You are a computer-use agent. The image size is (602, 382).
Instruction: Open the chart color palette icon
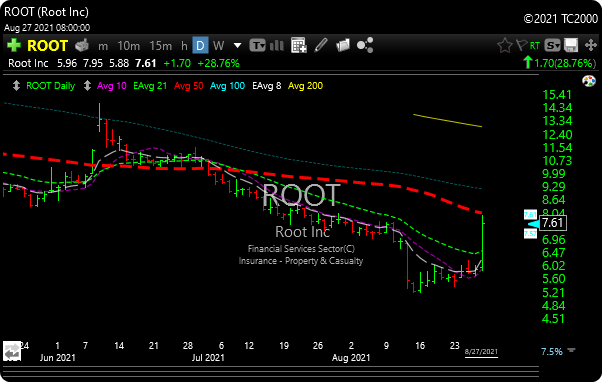[589, 81]
